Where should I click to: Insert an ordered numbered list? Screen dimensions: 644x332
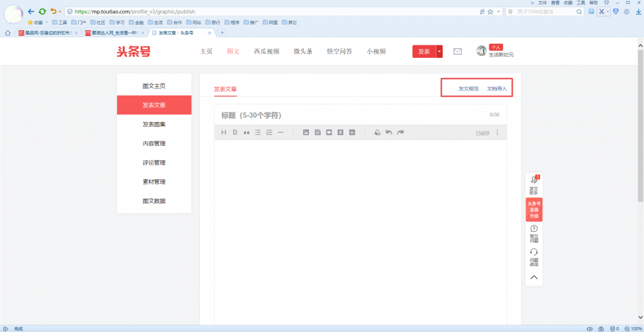pos(269,133)
